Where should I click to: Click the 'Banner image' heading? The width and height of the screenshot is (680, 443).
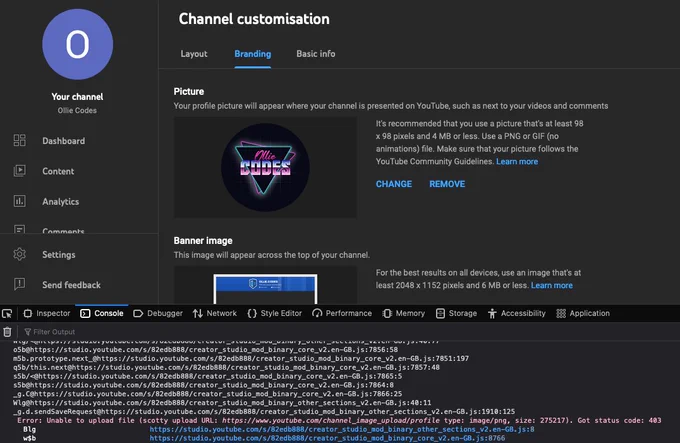[x=203, y=241]
